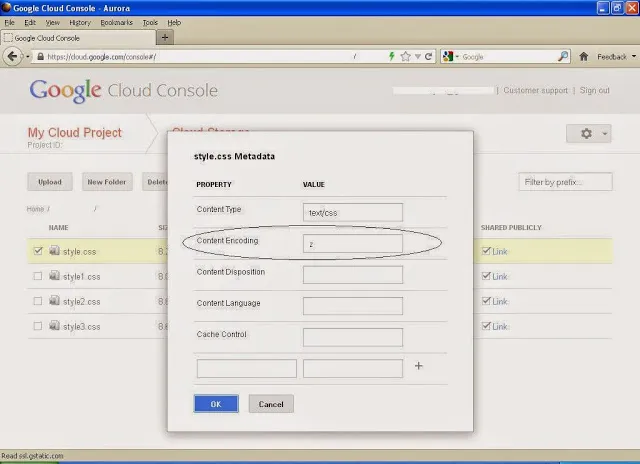Screen dimensions: 640x464
Task: Open My Cloud Project link
Action: [75, 133]
